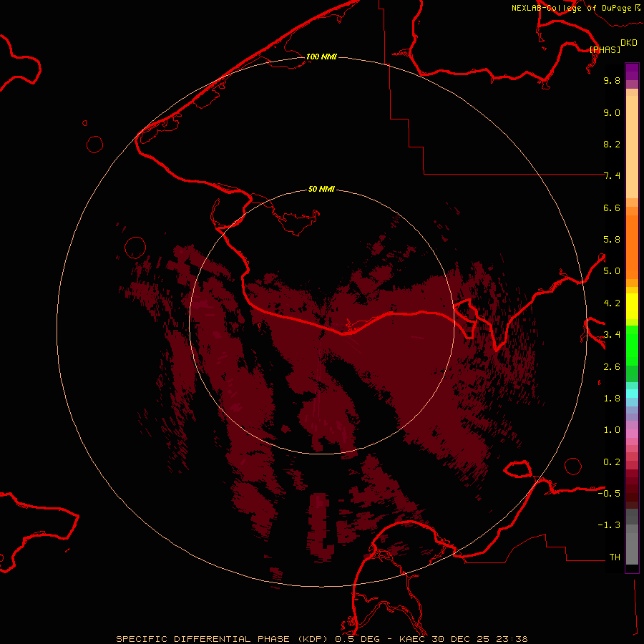Pick the yellow color bar segment
This screenshot has width=644, height=644.
coord(632,306)
